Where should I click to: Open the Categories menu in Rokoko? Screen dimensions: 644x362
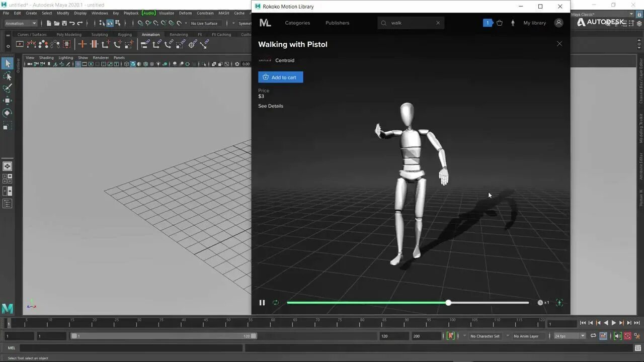point(297,23)
